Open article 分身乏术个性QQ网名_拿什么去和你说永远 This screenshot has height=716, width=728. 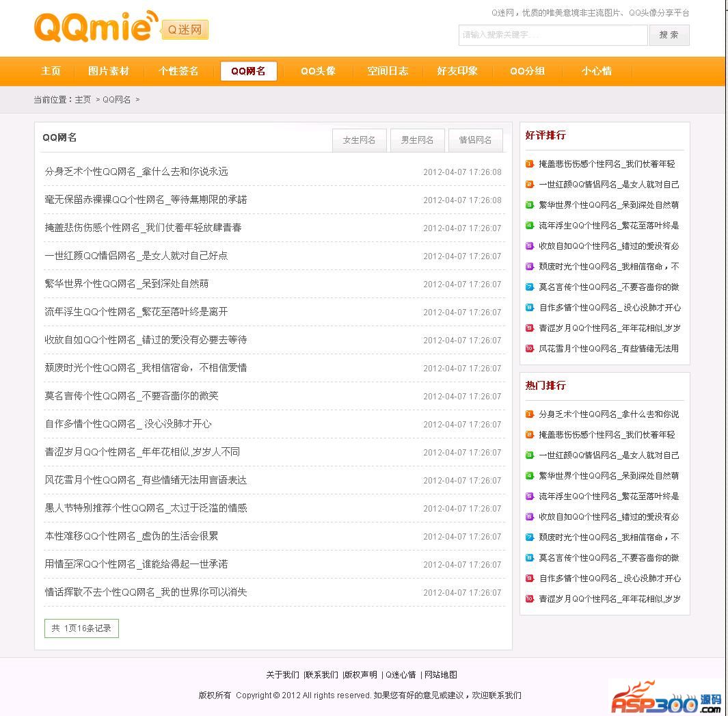136,172
